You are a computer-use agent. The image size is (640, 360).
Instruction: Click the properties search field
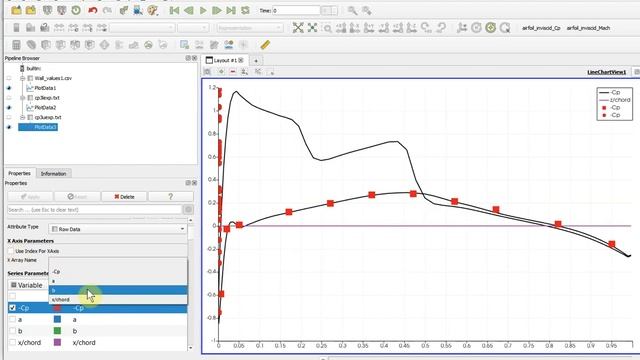point(95,210)
